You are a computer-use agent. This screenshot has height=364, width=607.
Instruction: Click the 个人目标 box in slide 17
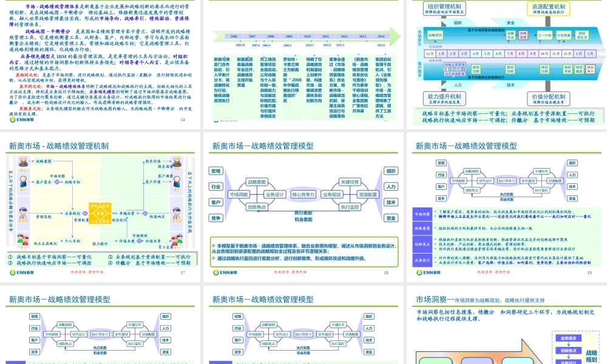[x=72, y=241]
